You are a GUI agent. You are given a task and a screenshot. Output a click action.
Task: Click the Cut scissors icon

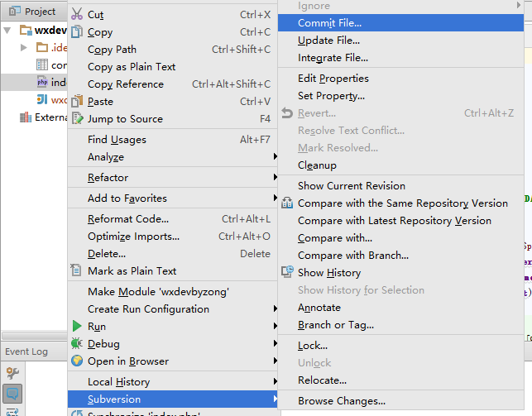pos(77,14)
